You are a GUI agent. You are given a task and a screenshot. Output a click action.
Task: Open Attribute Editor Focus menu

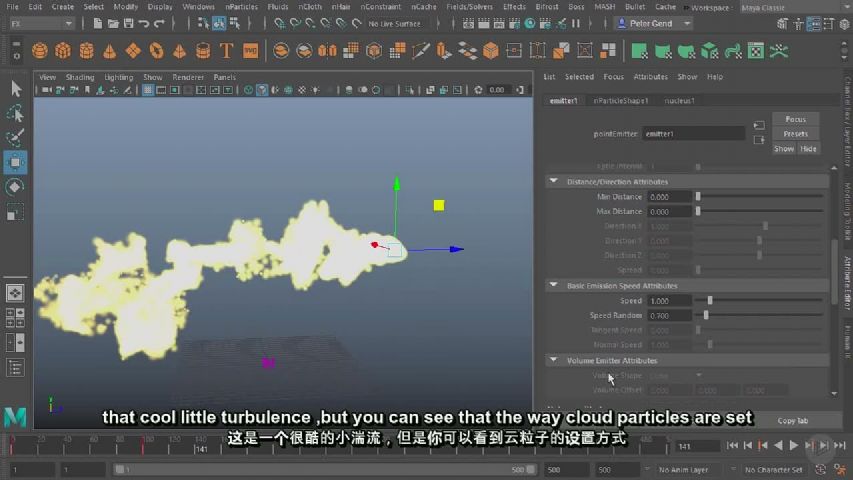click(613, 77)
